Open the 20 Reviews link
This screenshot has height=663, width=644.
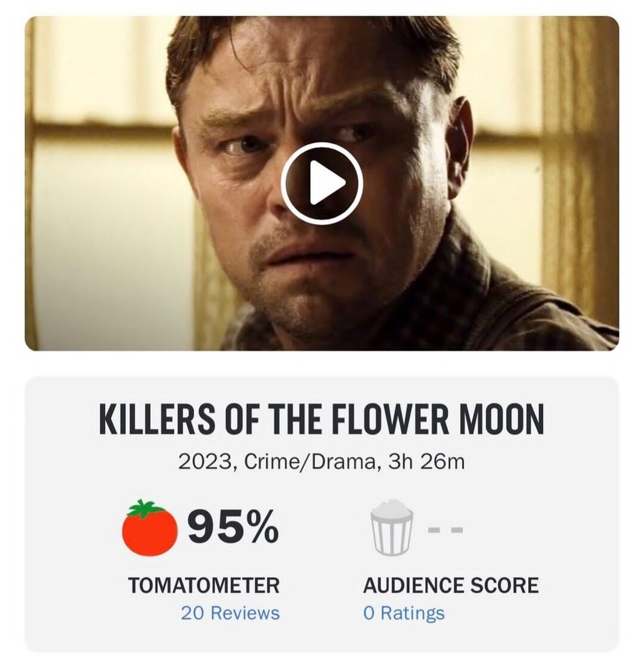click(230, 612)
